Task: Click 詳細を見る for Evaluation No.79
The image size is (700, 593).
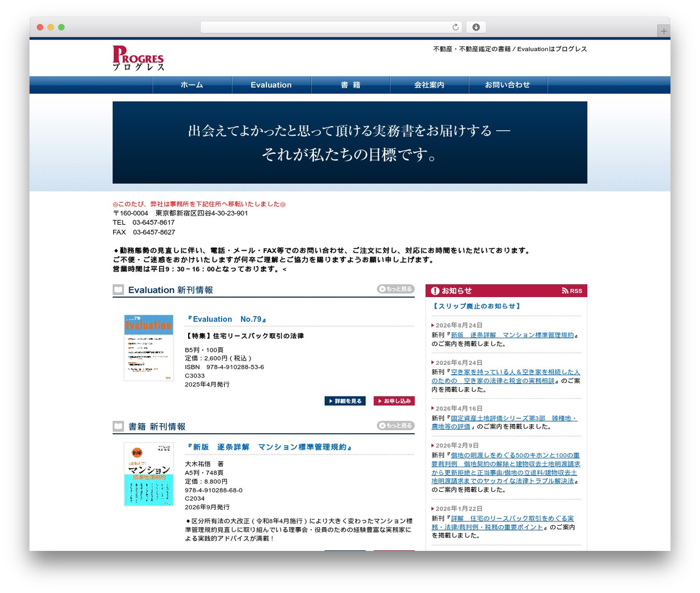Action: tap(345, 401)
